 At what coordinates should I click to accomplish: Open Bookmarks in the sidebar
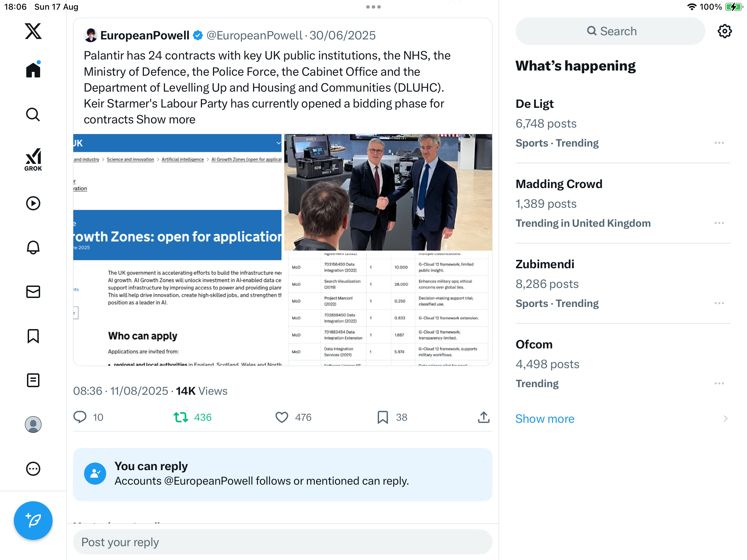33,336
